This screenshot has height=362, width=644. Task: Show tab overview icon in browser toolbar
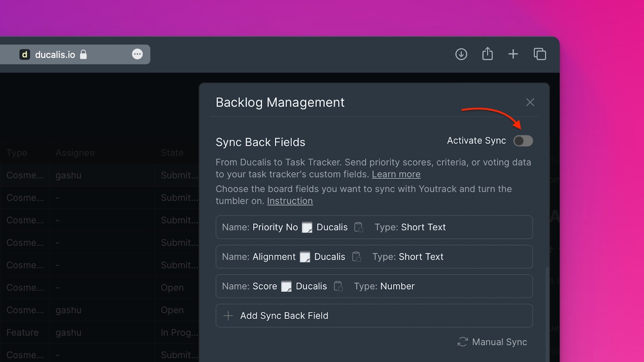[x=540, y=54]
